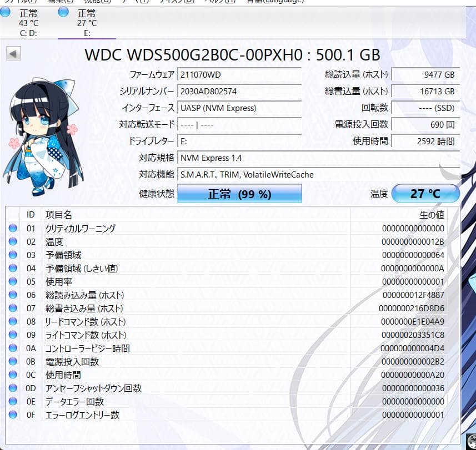Screen dimensions: 476x450
Task: Click total host writes value 16713 GB
Action: 425,91
